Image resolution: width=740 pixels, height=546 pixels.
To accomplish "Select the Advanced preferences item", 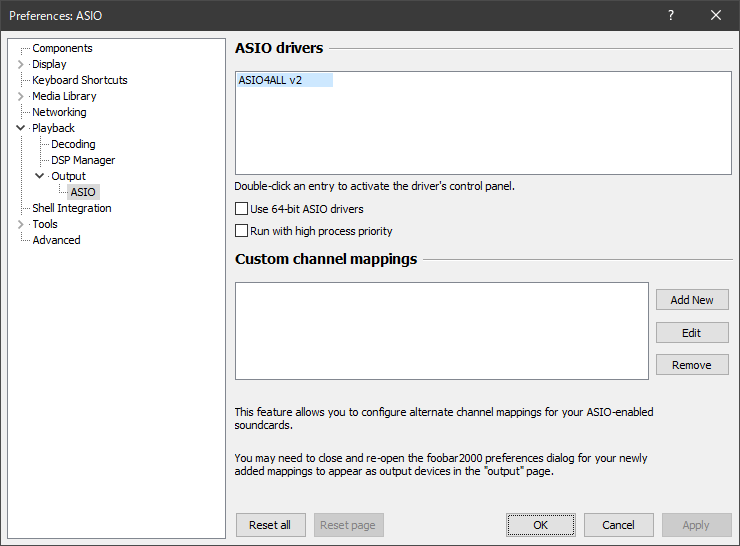I will point(56,240).
